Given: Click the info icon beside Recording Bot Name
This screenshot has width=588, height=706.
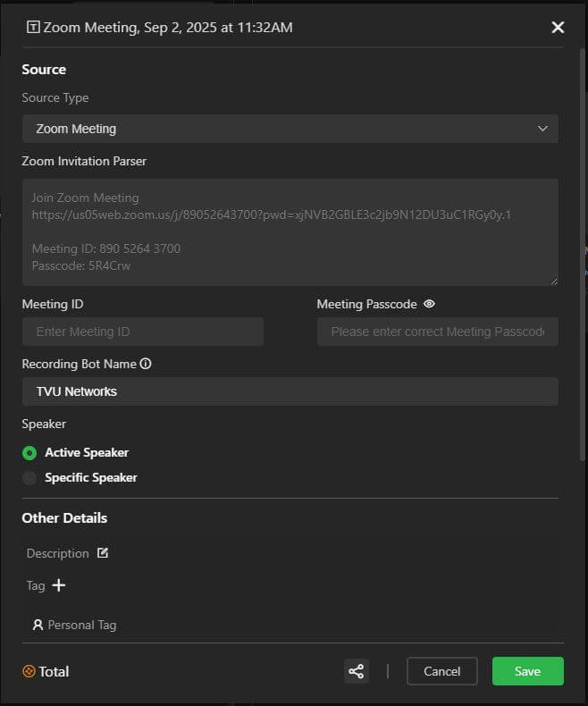Looking at the screenshot, I should (x=146, y=364).
